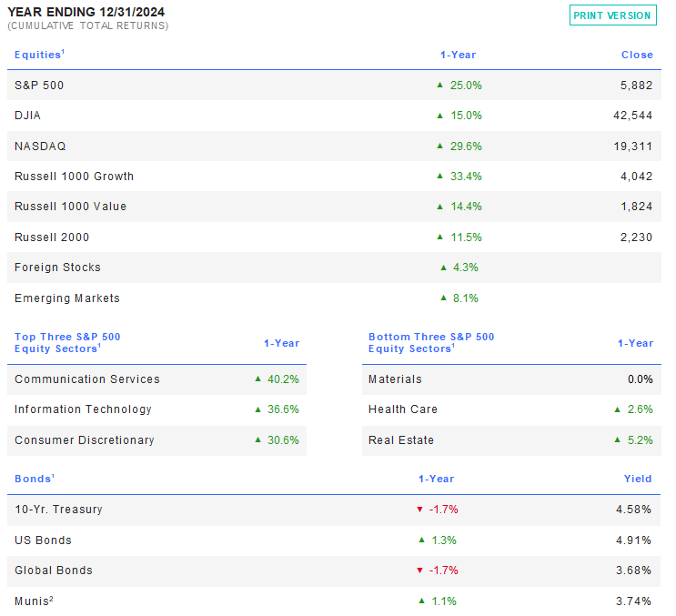The height and width of the screenshot is (616, 676).
Task: Click Materials 0.0% return
Action: point(641,379)
